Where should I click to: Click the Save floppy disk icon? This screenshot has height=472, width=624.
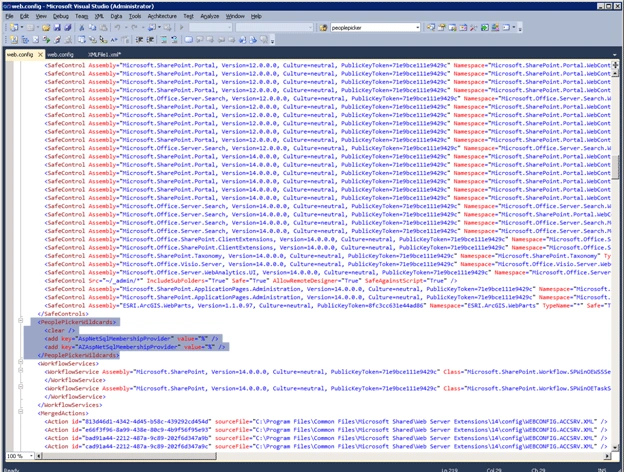pyautogui.click(x=57, y=27)
